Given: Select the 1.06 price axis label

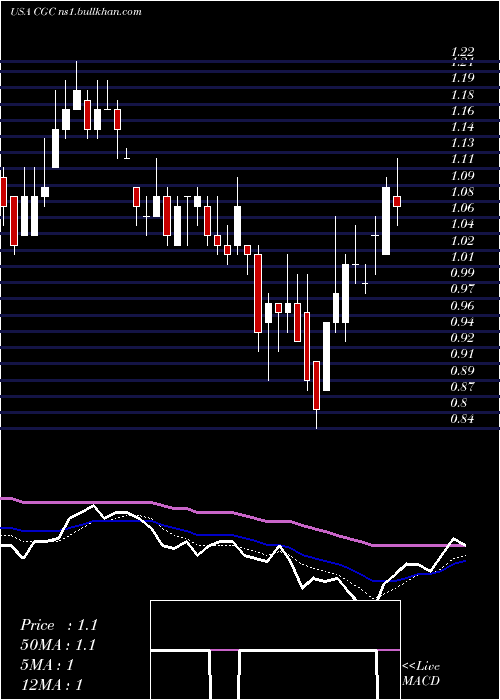Looking at the screenshot, I should click(x=462, y=208).
